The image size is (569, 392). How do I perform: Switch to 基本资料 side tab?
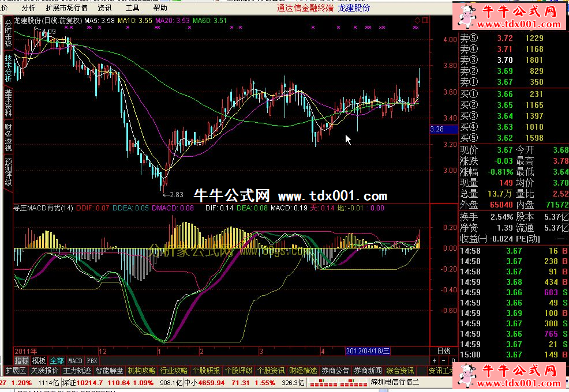pyautogui.click(x=8, y=103)
